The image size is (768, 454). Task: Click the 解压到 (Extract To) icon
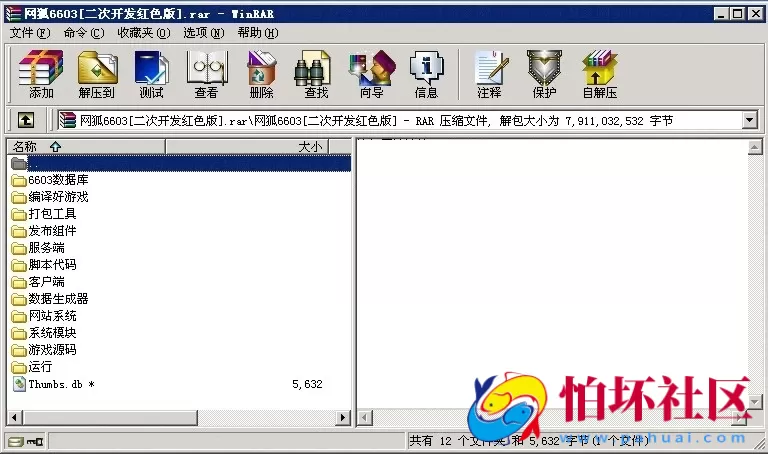point(97,73)
